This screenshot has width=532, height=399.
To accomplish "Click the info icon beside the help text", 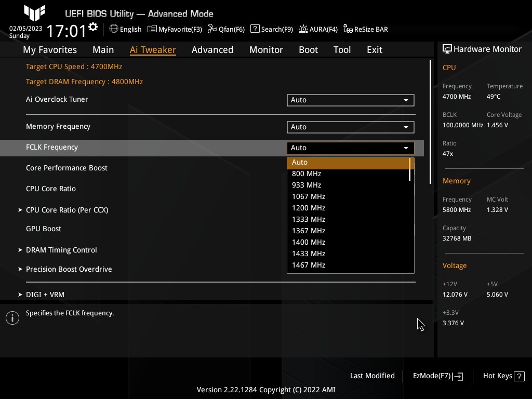I will pyautogui.click(x=12, y=318).
